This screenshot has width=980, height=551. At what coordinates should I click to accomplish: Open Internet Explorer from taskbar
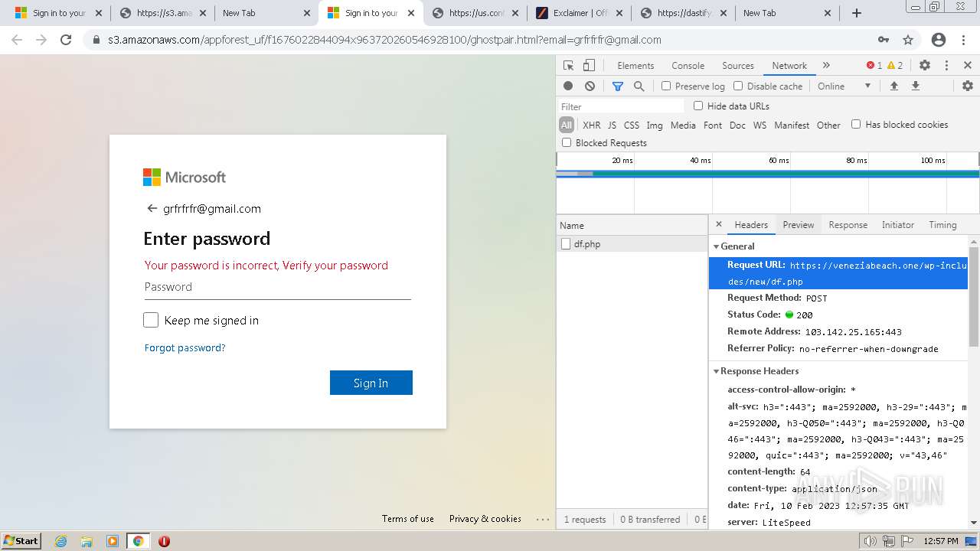pos(61,541)
